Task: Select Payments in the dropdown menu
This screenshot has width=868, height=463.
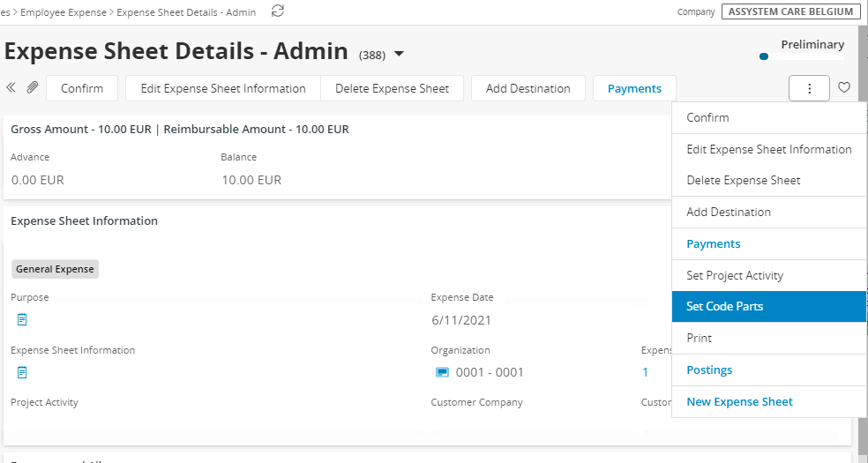Action: coord(769,244)
